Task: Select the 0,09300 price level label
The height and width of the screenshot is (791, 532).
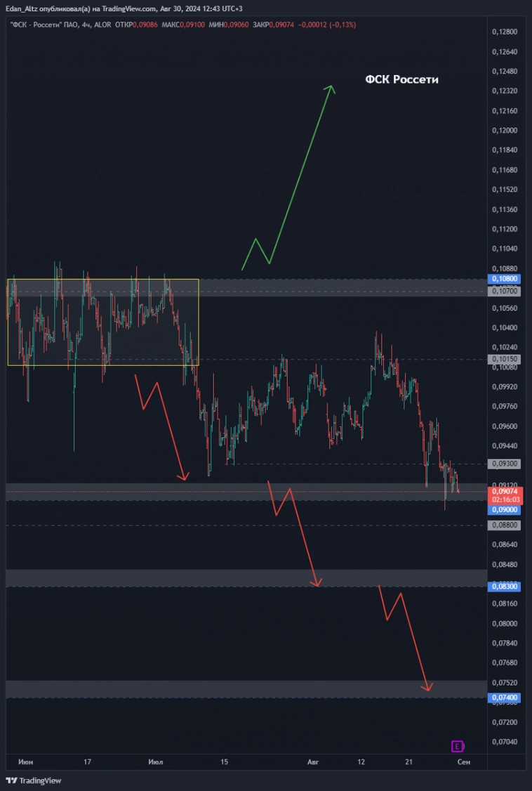Action: [x=503, y=463]
